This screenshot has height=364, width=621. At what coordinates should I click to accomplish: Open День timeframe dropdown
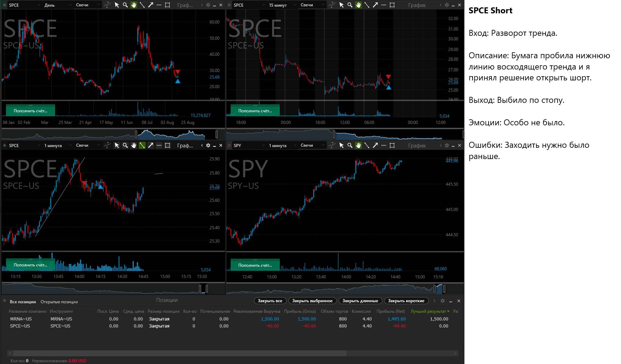pyautogui.click(x=58, y=5)
